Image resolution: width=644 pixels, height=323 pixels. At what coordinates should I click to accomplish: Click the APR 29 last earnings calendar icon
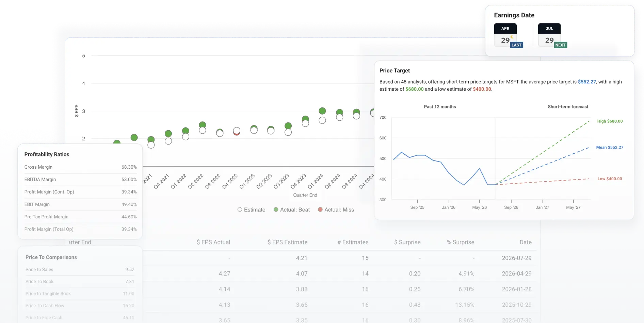pos(505,35)
